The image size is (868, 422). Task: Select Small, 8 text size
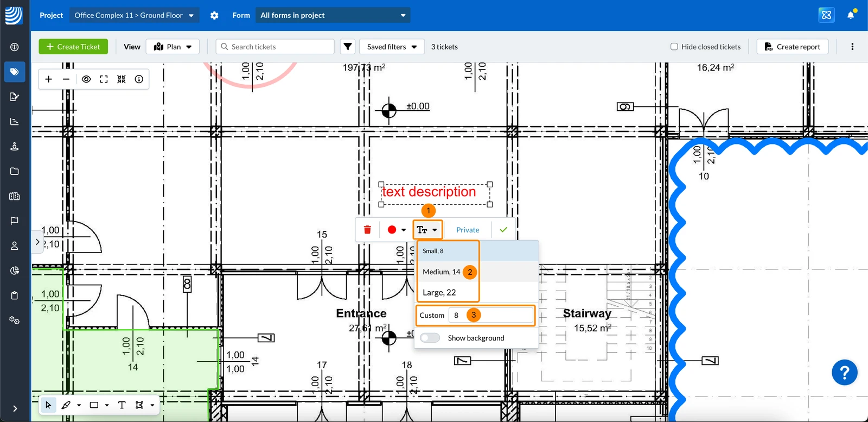(x=477, y=251)
